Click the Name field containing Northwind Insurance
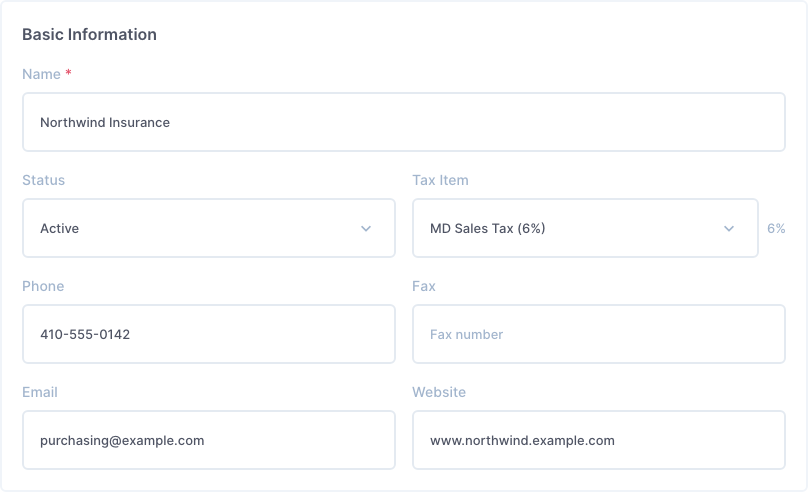The width and height of the screenshot is (808, 492). [403, 122]
